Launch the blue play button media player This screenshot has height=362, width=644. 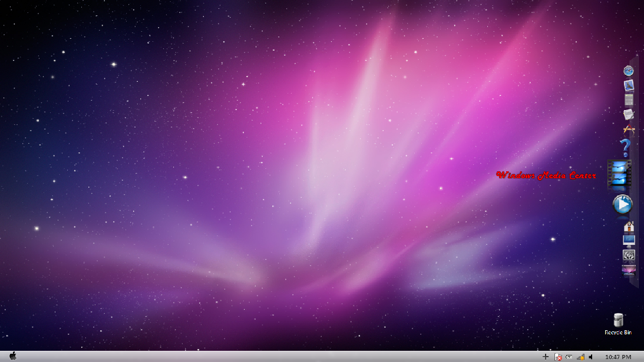623,204
